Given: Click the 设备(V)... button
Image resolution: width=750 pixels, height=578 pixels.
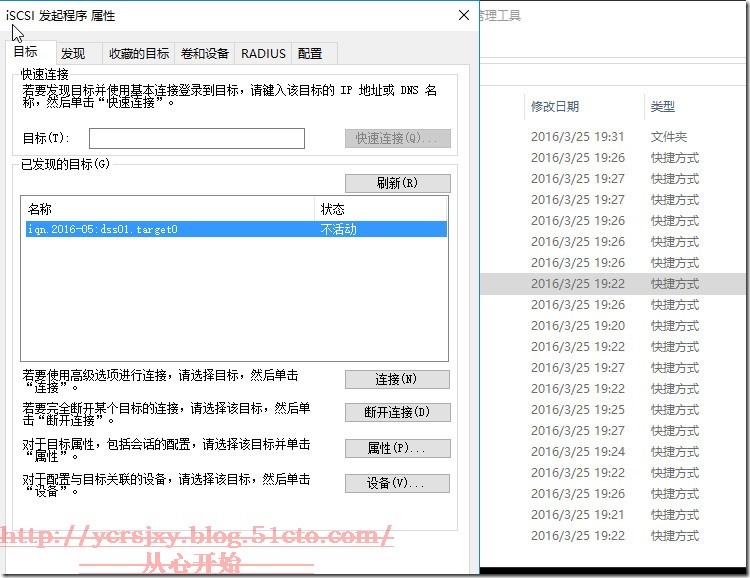Looking at the screenshot, I should coord(397,483).
